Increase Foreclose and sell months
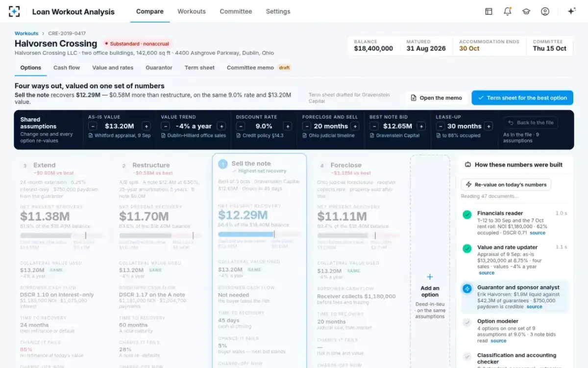 [355, 126]
